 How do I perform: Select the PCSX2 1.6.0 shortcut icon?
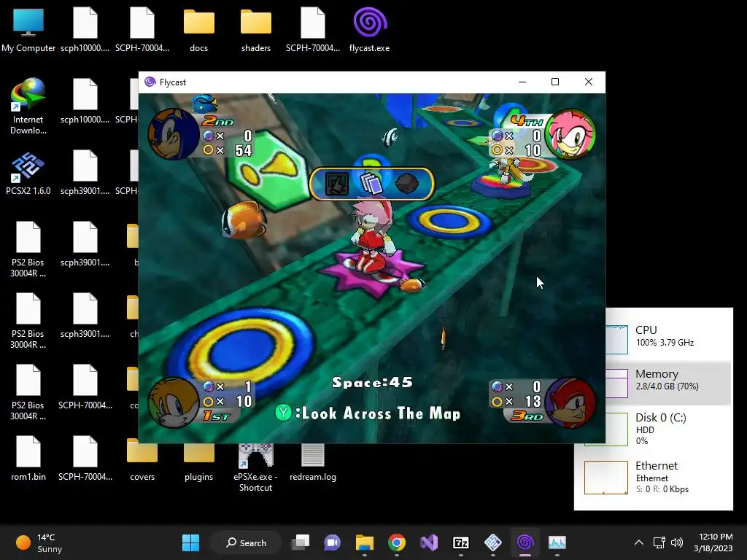tap(28, 174)
